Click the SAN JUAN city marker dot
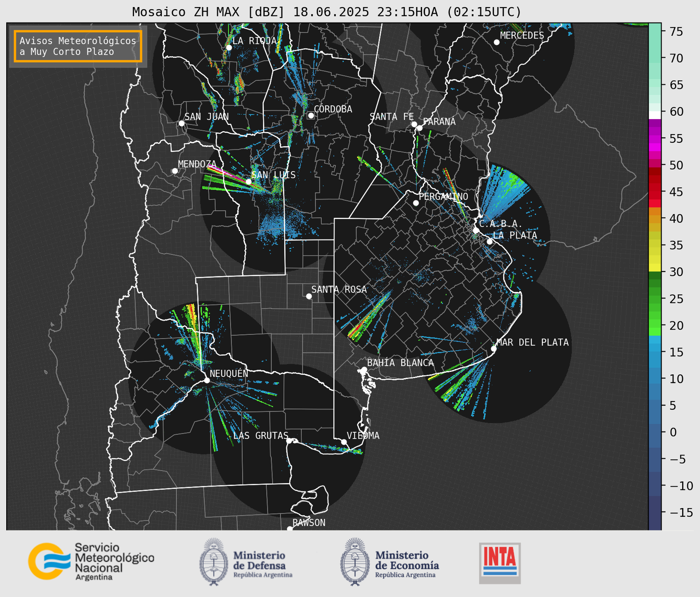This screenshot has height=597, width=700. click(x=181, y=123)
